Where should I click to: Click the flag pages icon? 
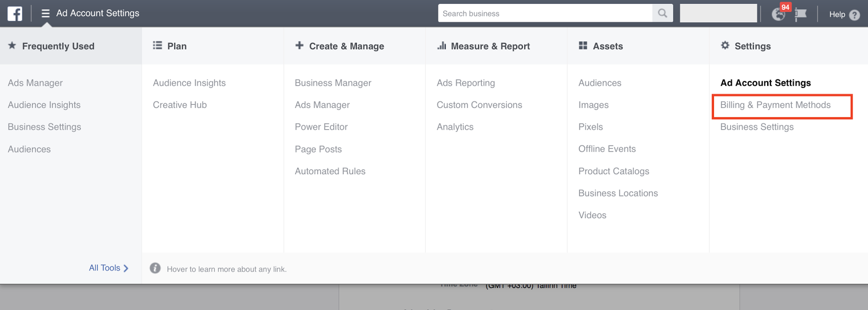pyautogui.click(x=801, y=15)
